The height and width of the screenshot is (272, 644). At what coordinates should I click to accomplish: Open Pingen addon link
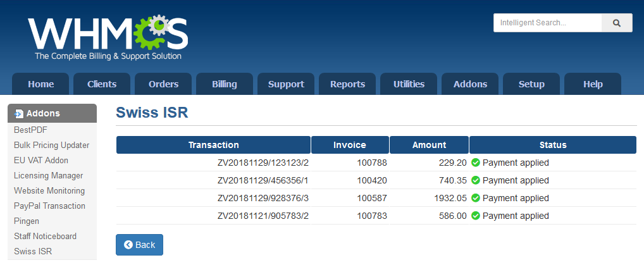(27, 221)
